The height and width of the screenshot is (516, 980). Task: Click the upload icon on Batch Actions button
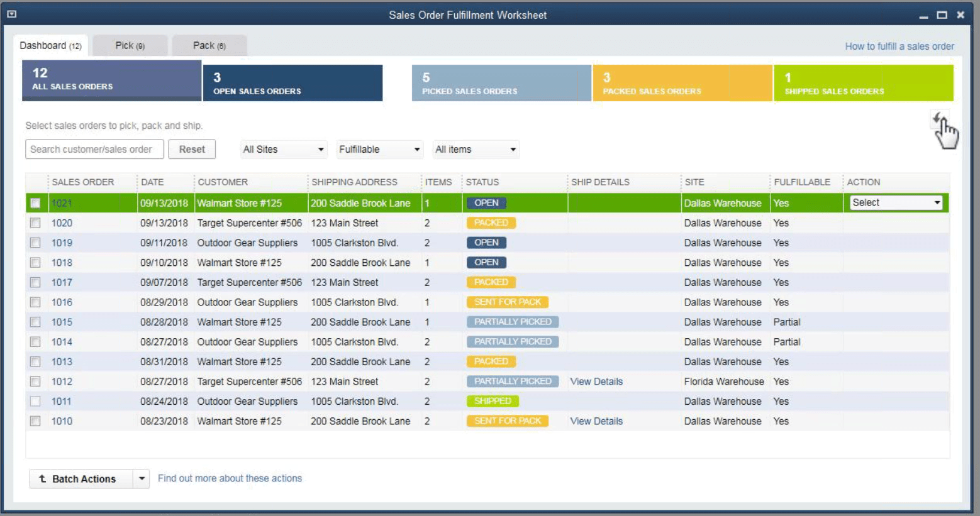[x=42, y=479]
